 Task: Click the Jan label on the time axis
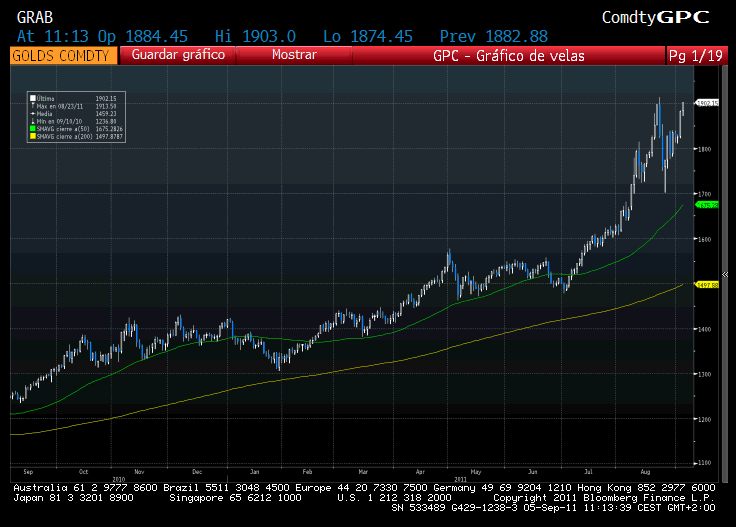[254, 472]
